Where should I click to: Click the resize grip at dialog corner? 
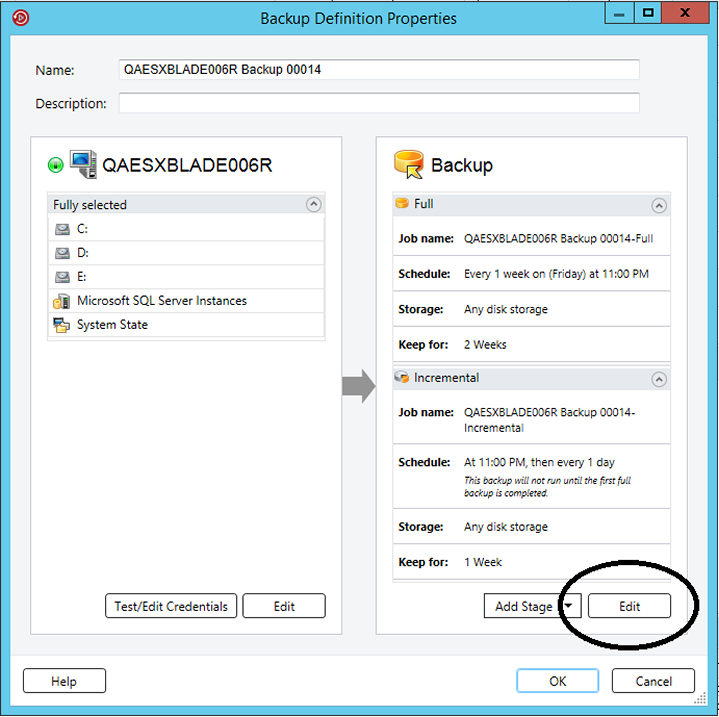click(700, 699)
